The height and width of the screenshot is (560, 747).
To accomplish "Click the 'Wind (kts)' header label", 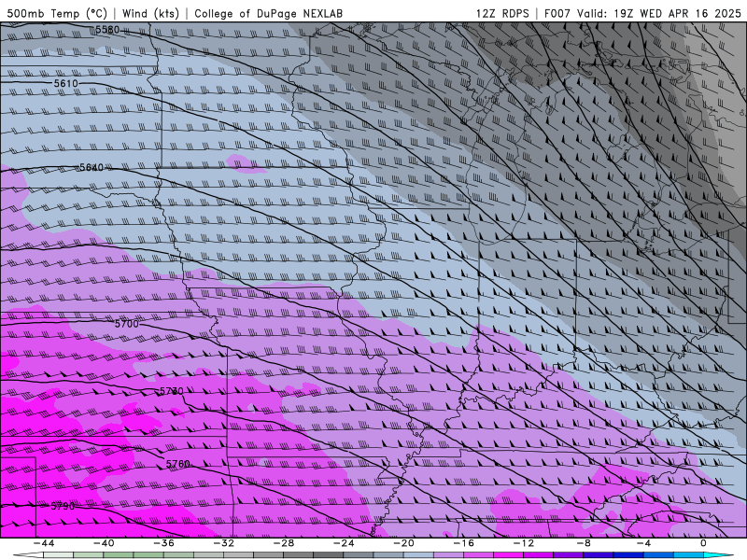I will 150,13.
